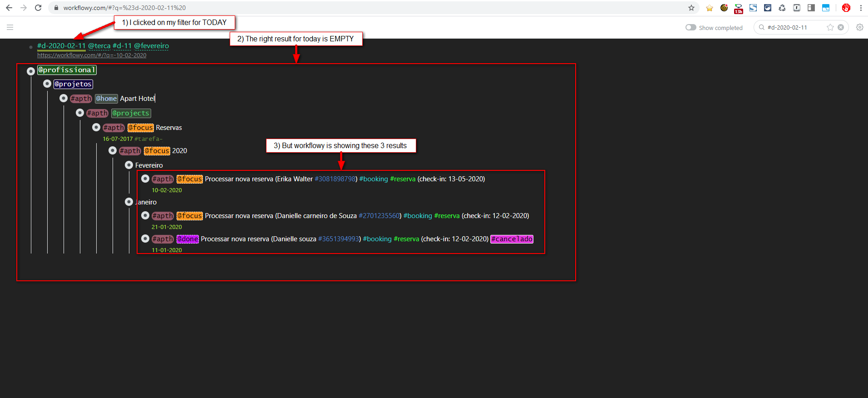Open the dark blue circle extension
This screenshot has height=398, width=868.
coord(768,8)
